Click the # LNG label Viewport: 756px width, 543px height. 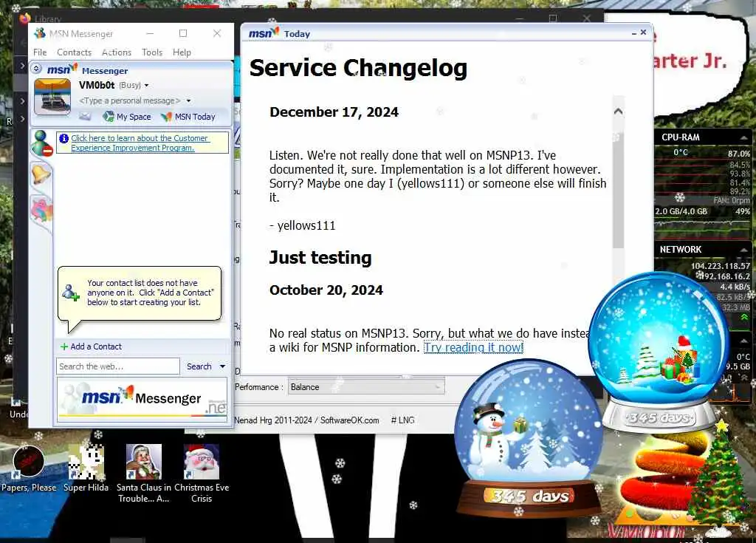[x=402, y=420]
